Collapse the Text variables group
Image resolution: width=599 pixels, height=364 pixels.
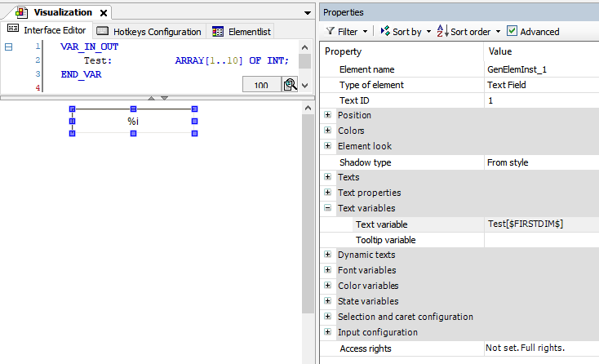tap(327, 208)
